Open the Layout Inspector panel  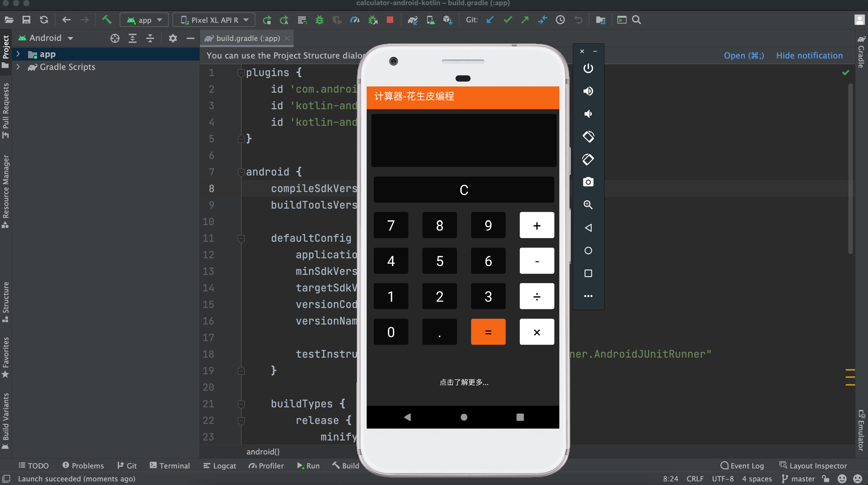pos(813,466)
